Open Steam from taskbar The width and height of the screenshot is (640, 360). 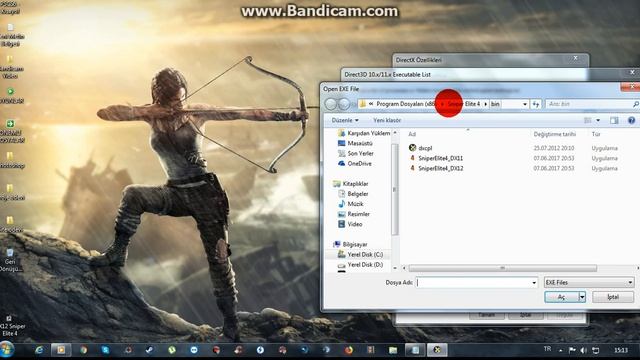pyautogui.click(x=150, y=350)
